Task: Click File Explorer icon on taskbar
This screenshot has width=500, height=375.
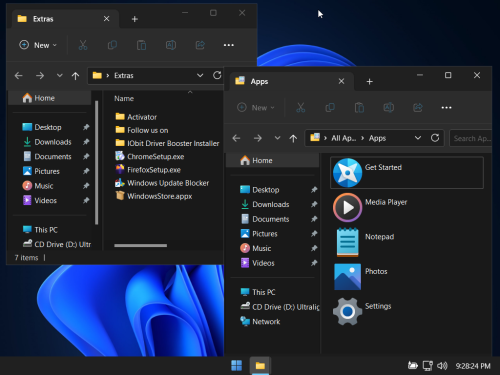Action: tap(260, 365)
